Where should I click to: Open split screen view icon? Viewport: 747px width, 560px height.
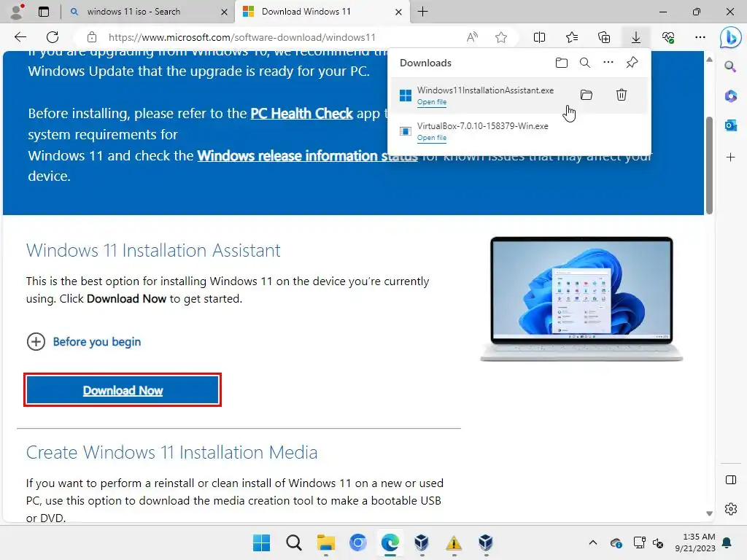coord(539,37)
